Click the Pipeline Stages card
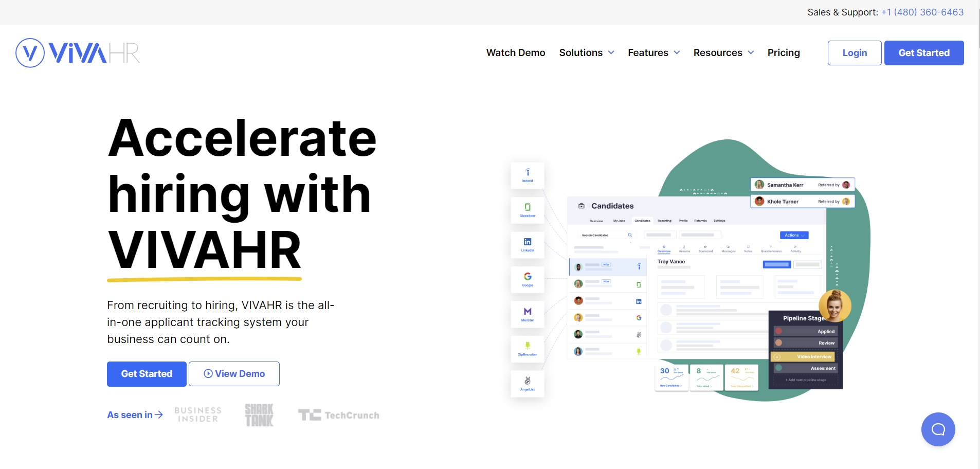Image resolution: width=980 pixels, height=469 pixels. tap(806, 350)
